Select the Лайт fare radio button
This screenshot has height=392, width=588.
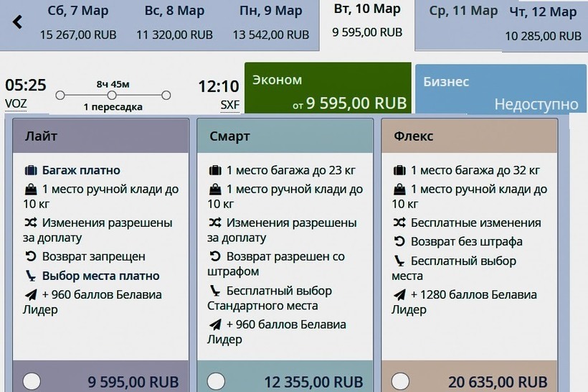[32, 381]
